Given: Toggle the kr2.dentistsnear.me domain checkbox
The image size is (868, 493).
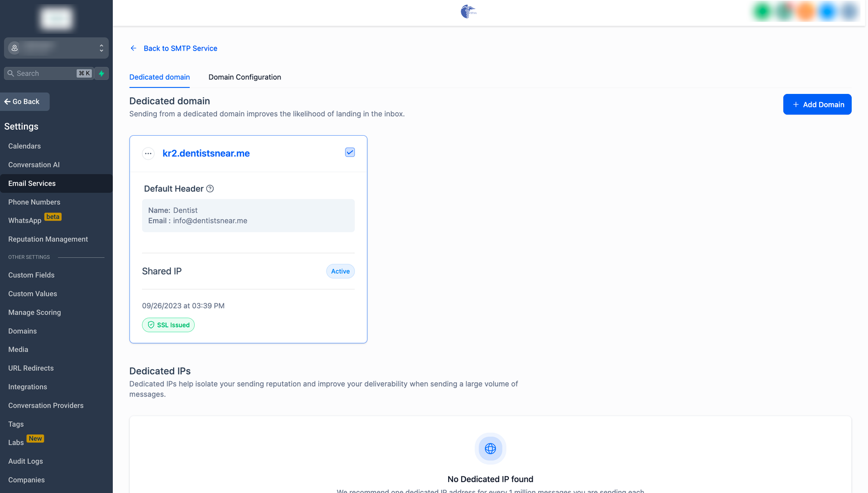Looking at the screenshot, I should (350, 153).
